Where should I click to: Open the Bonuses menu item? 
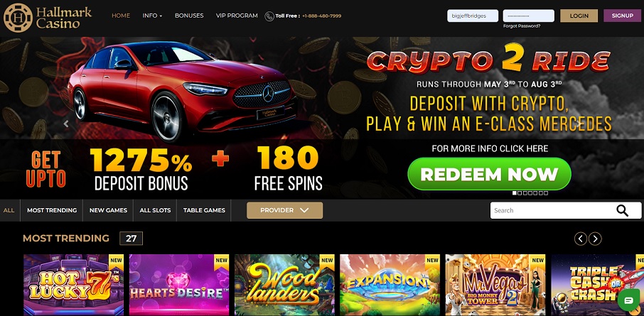(x=189, y=16)
